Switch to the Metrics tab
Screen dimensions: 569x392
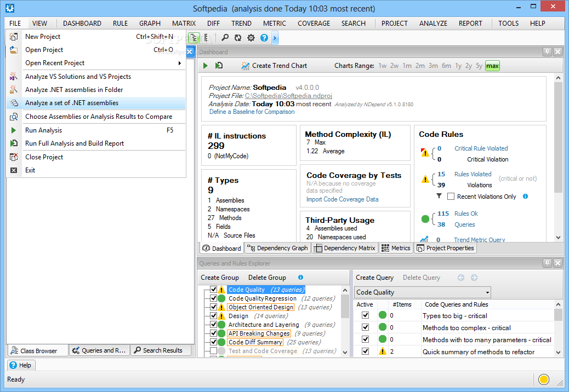click(396, 248)
